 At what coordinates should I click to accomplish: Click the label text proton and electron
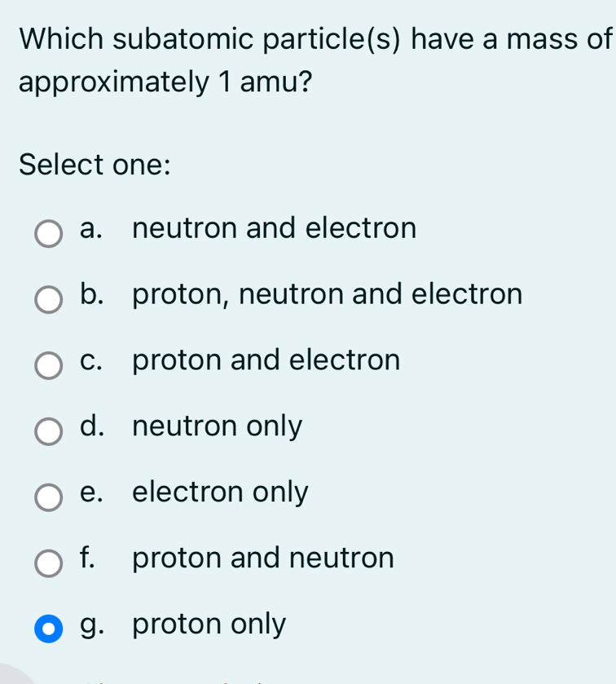pos(267,360)
